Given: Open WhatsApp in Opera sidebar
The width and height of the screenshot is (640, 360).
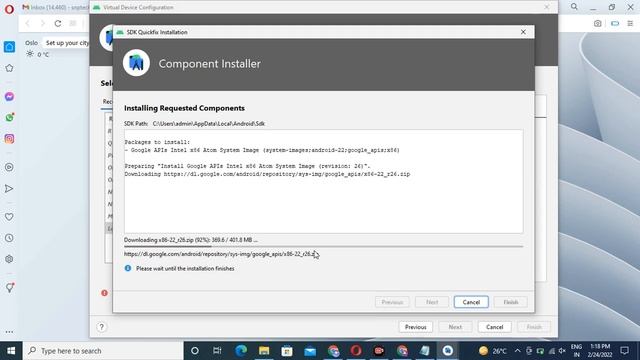Looking at the screenshot, I should 9,118.
